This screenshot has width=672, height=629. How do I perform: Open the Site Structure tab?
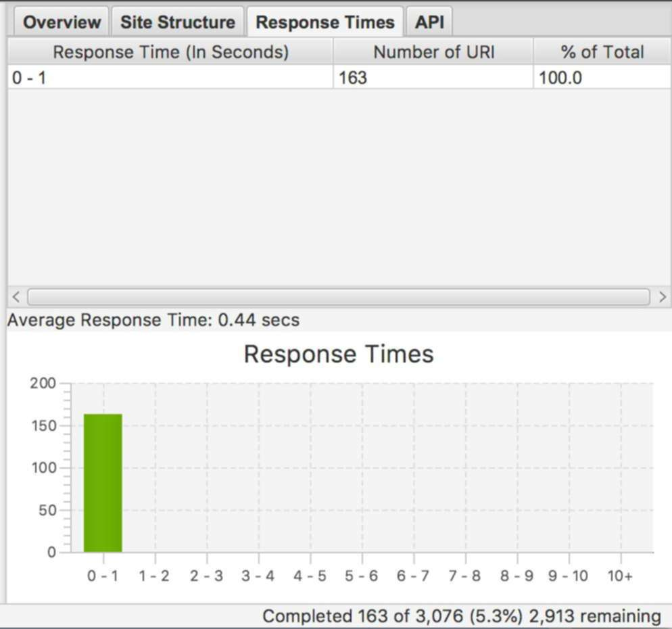click(178, 22)
